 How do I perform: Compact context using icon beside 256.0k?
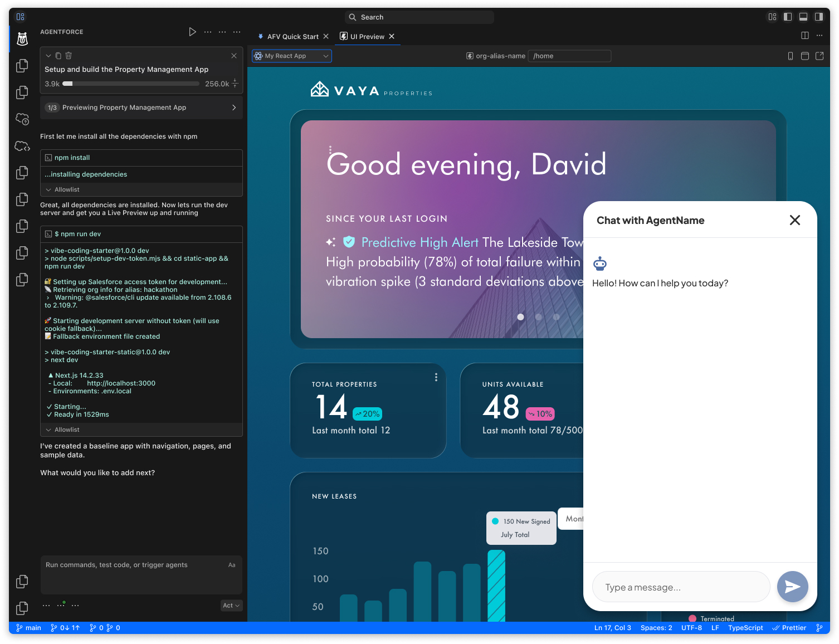(235, 84)
